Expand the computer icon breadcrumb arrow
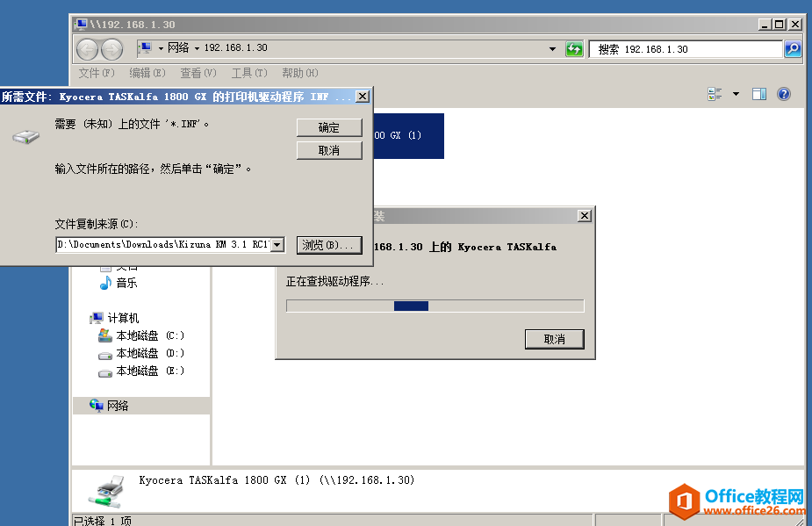This screenshot has width=812, height=526. [x=161, y=48]
